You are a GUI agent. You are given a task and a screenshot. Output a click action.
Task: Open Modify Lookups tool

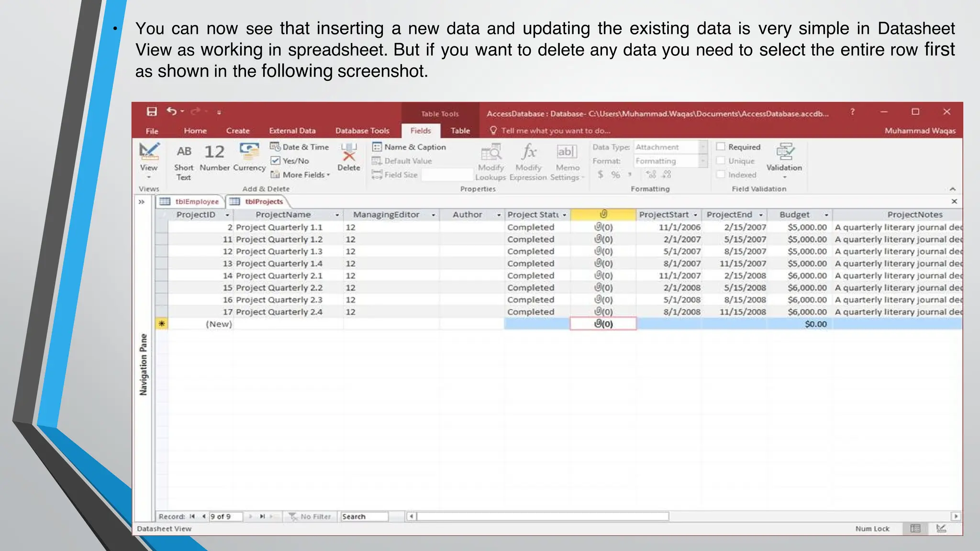[x=490, y=162]
